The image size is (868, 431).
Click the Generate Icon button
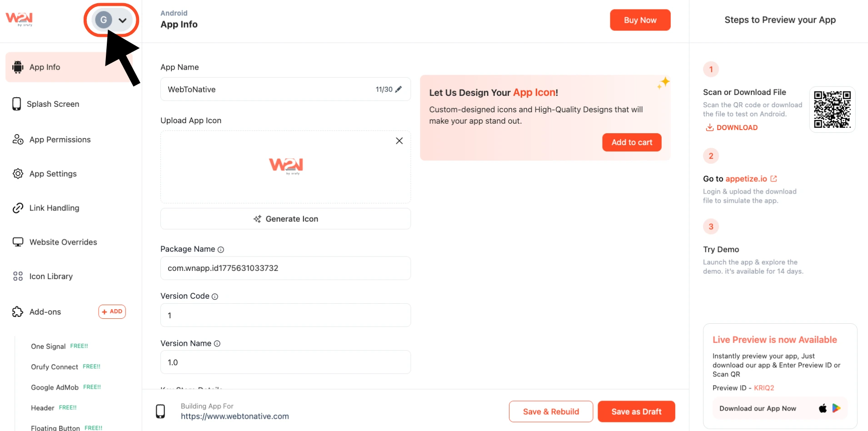click(285, 219)
